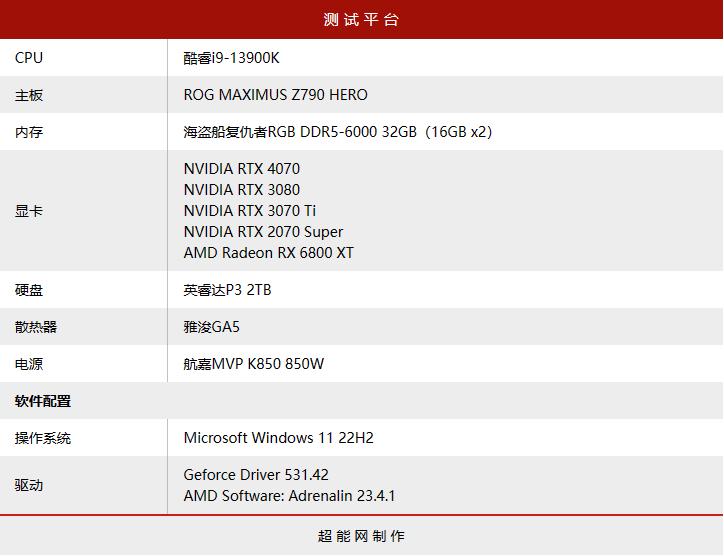
Task: Select the 电源 row label
Action: click(29, 364)
